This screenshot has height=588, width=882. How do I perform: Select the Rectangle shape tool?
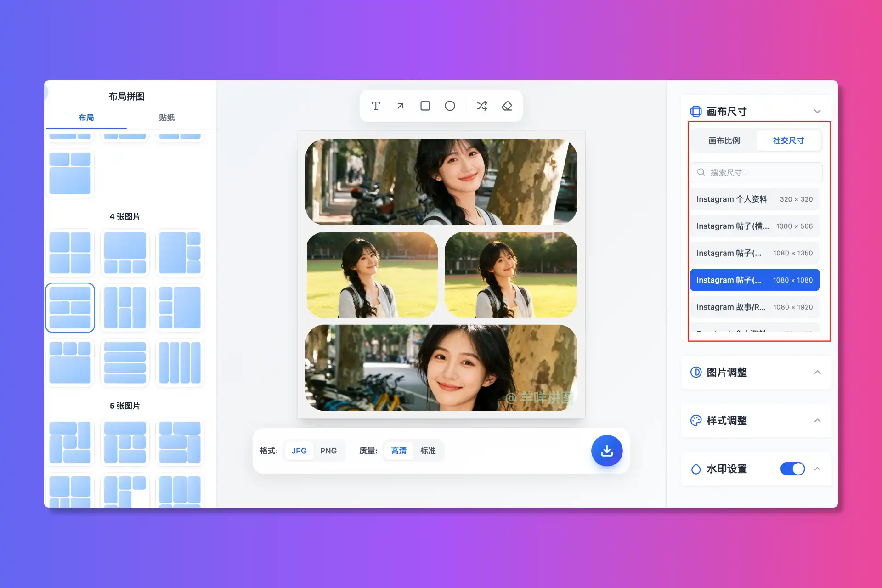pyautogui.click(x=425, y=106)
